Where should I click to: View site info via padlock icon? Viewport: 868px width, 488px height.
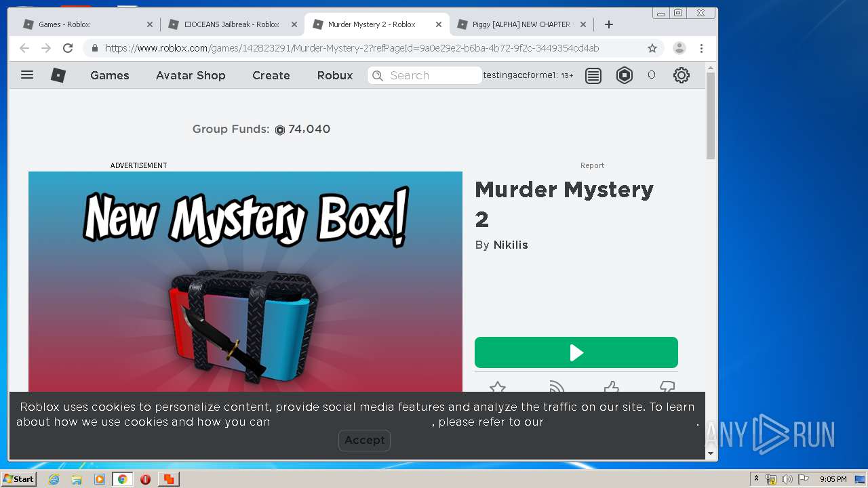[94, 48]
